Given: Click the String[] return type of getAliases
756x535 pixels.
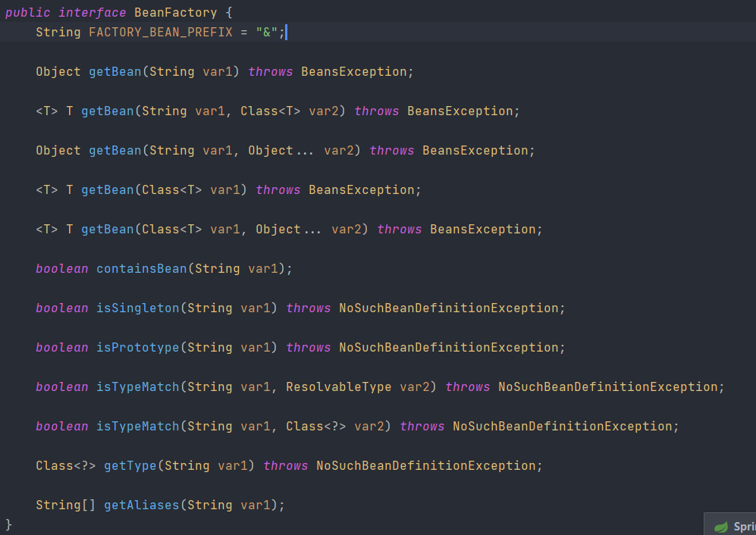Looking at the screenshot, I should 65,505.
